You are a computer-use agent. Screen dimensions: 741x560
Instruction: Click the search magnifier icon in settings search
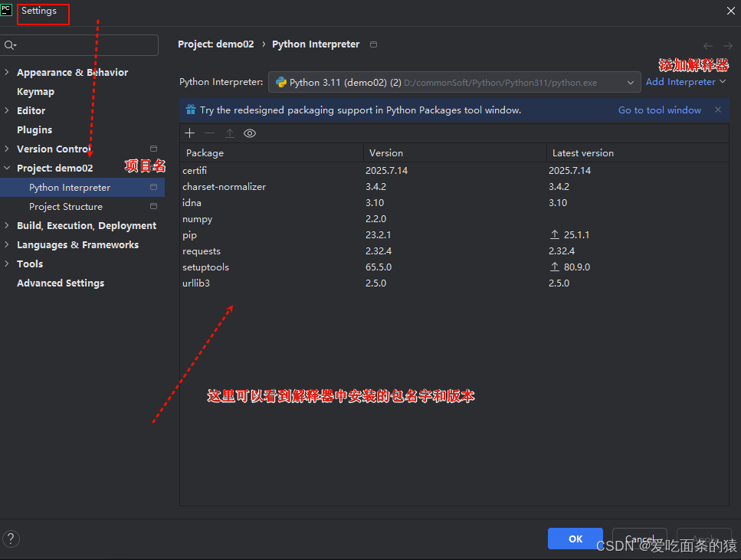click(10, 45)
